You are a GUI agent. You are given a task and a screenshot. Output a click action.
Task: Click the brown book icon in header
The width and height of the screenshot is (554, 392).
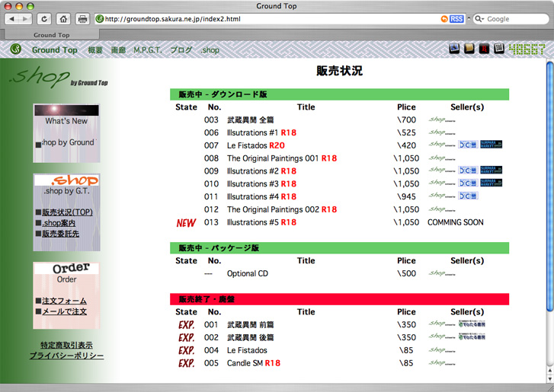click(x=469, y=49)
